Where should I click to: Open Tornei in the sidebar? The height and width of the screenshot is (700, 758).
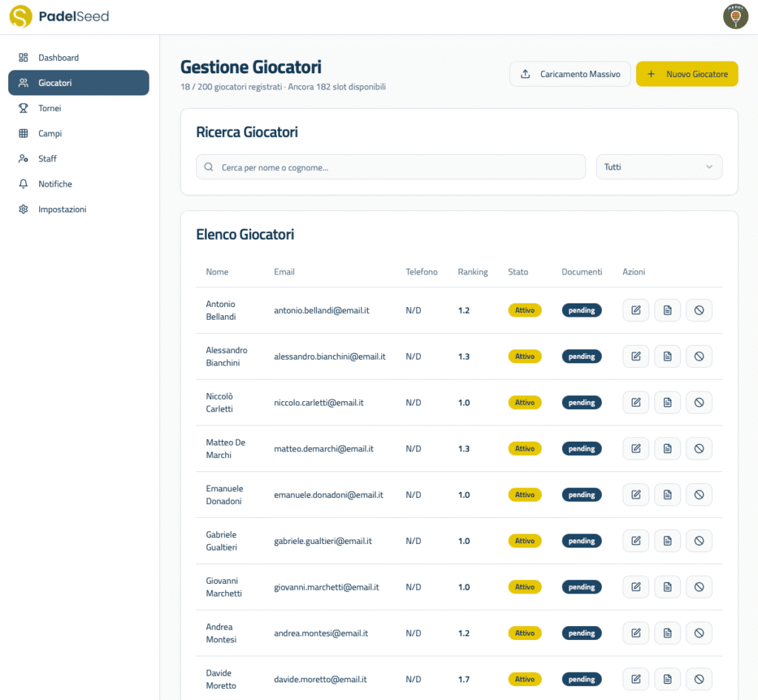tap(50, 108)
